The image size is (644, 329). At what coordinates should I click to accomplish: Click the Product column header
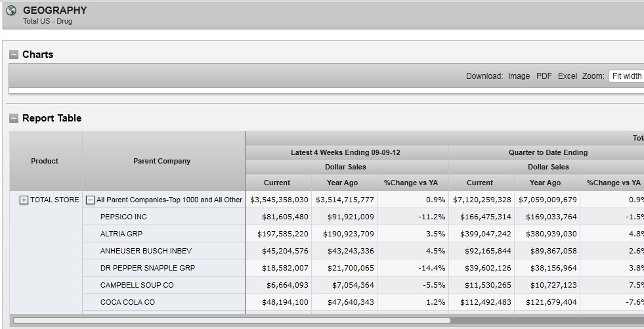[45, 161]
